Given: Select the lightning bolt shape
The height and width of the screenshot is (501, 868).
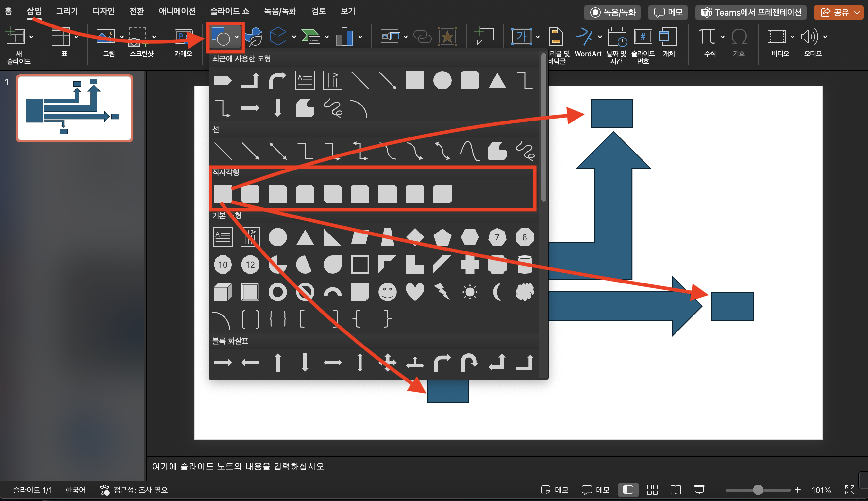Looking at the screenshot, I should pos(442,292).
